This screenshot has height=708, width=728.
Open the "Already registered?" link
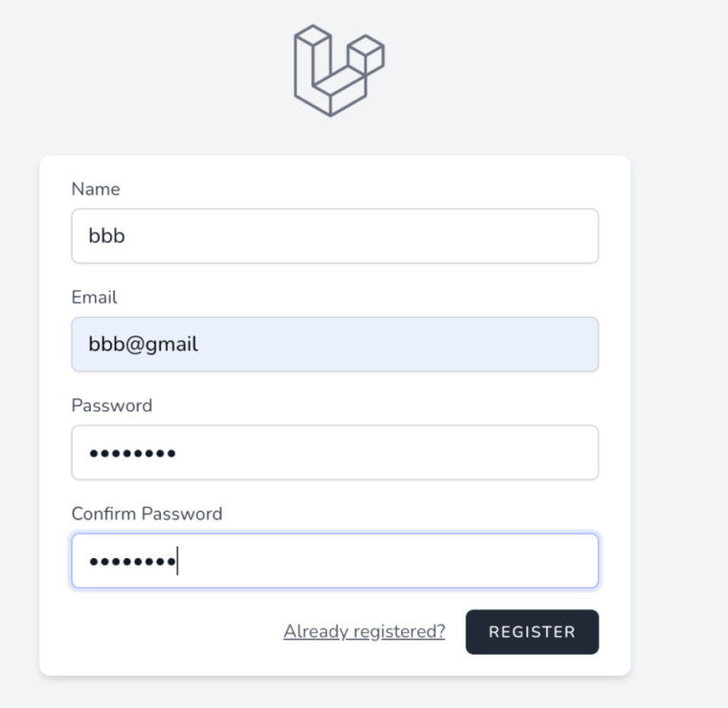pos(364,631)
